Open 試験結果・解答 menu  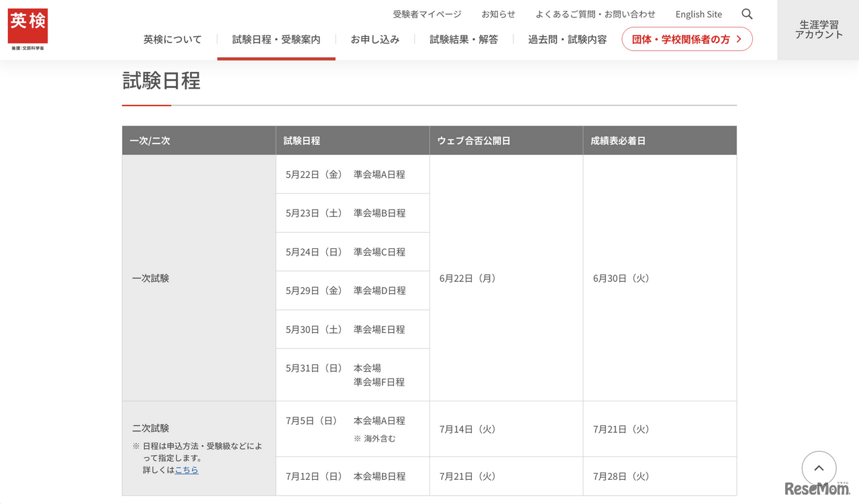coord(464,39)
